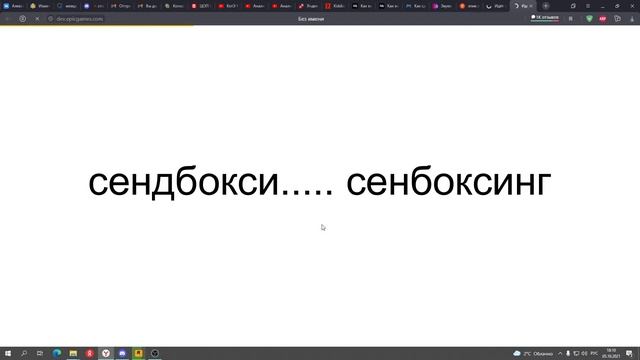Switch to the Discord tab with purple icon
The image size is (640, 360).
click(x=93, y=6)
